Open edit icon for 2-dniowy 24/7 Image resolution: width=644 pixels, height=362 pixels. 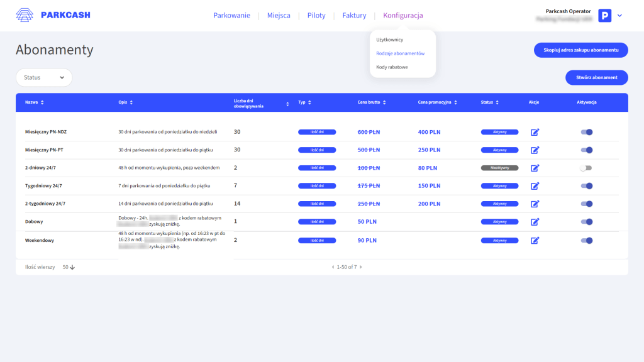[x=535, y=168]
